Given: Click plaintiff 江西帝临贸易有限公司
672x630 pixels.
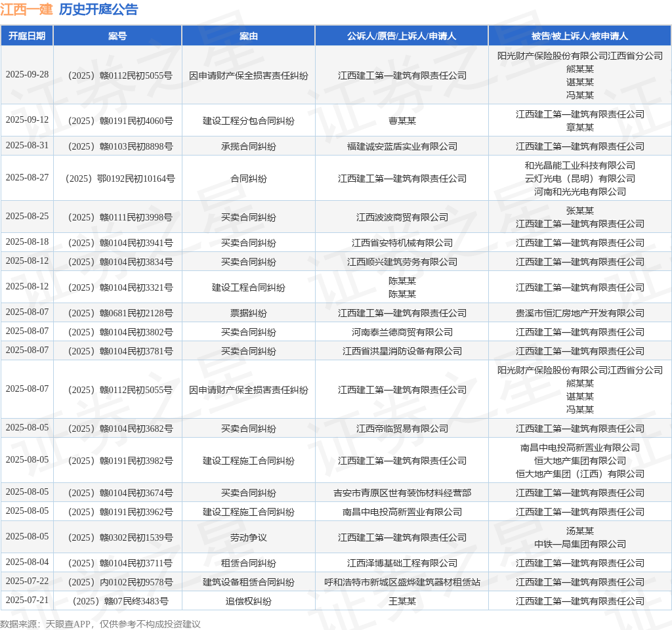Looking at the screenshot, I should (x=402, y=429).
